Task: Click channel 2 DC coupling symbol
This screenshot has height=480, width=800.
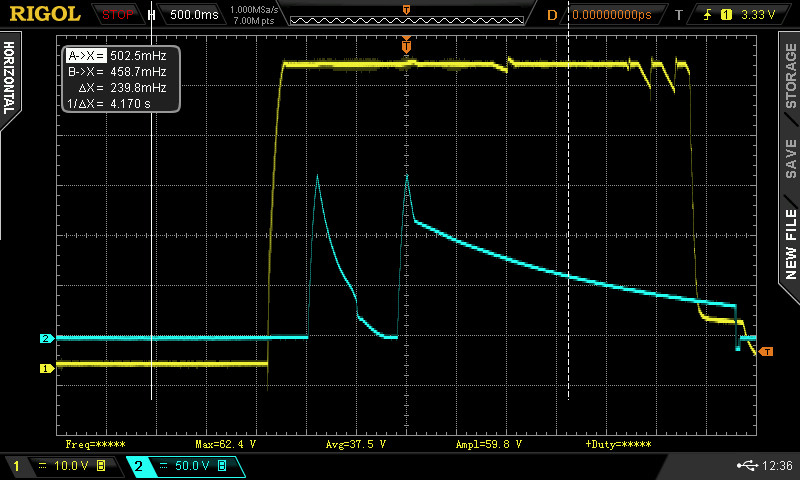Action: (163, 465)
